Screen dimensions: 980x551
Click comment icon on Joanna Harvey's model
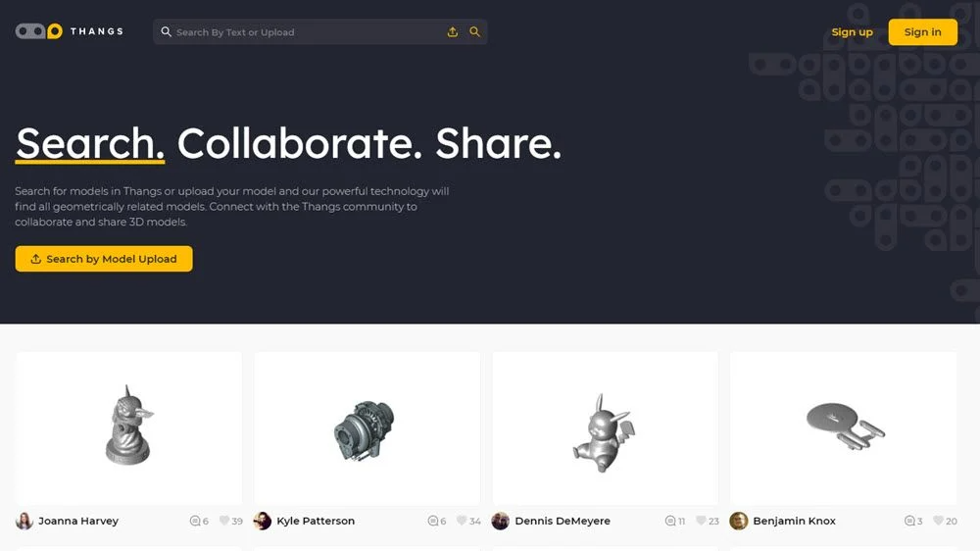pyautogui.click(x=195, y=521)
